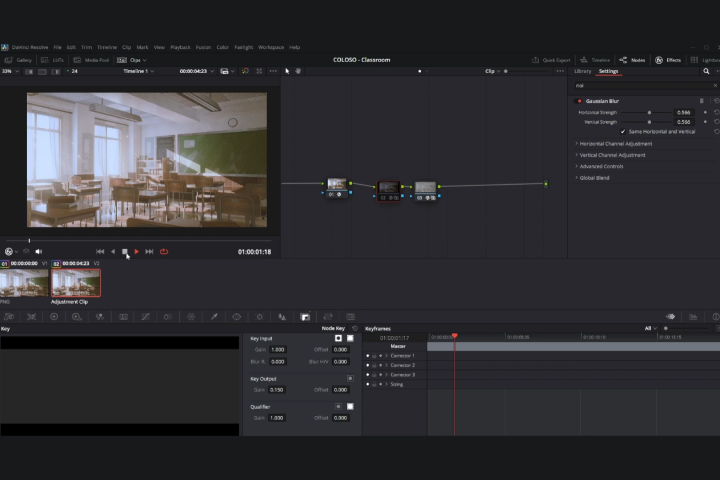Open the Sizing palette icon

click(x=328, y=316)
